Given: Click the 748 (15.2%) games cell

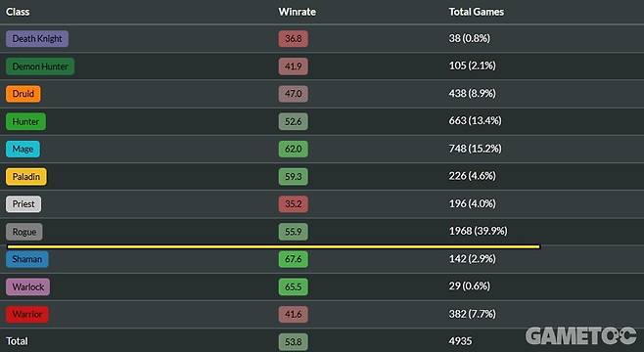Looking at the screenshot, I should tap(476, 149).
